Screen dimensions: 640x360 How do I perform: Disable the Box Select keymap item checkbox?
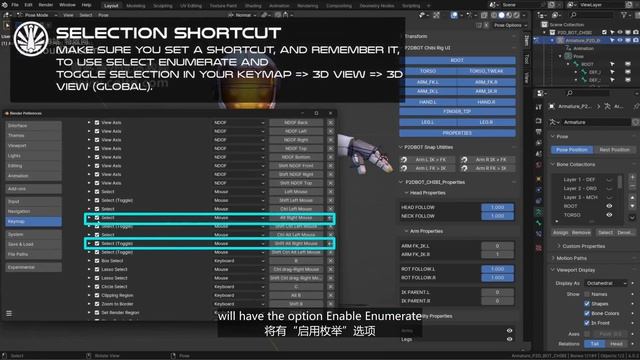coord(97,261)
